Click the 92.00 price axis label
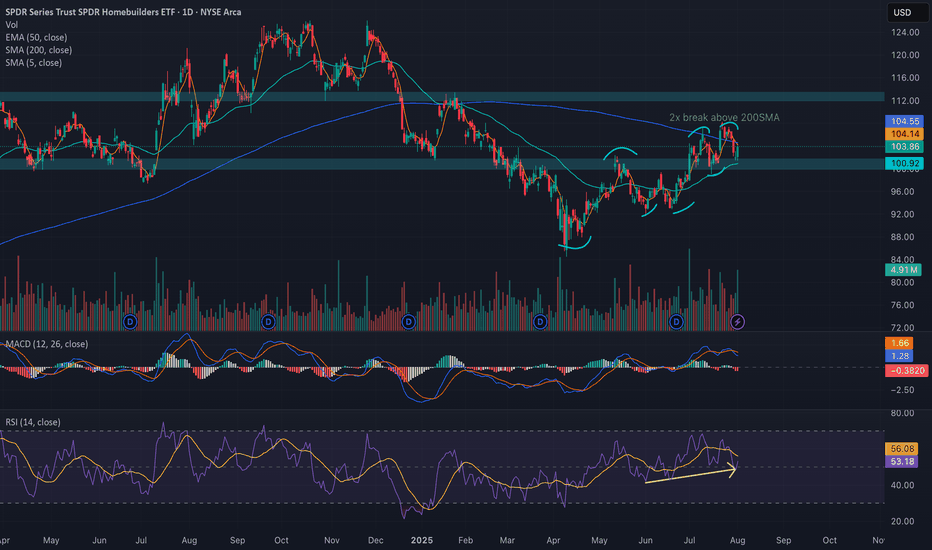 (902, 214)
